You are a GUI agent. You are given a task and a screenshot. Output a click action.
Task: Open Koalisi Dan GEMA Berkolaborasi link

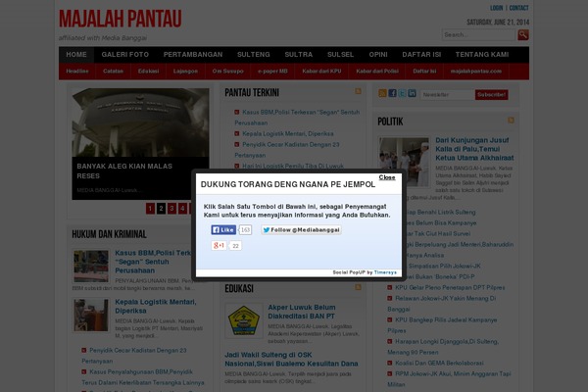[x=439, y=363]
